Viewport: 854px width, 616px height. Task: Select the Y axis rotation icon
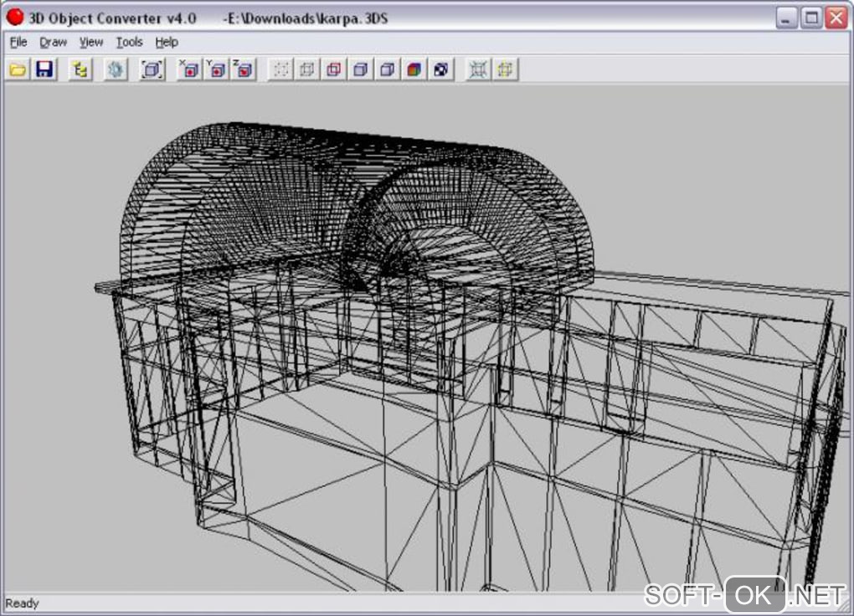pyautogui.click(x=217, y=69)
